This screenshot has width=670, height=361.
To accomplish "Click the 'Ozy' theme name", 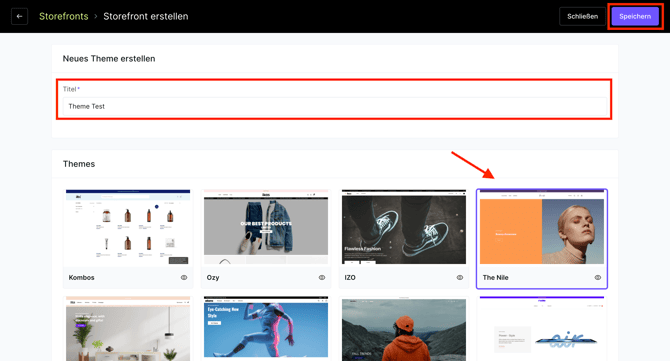I will coord(213,277).
